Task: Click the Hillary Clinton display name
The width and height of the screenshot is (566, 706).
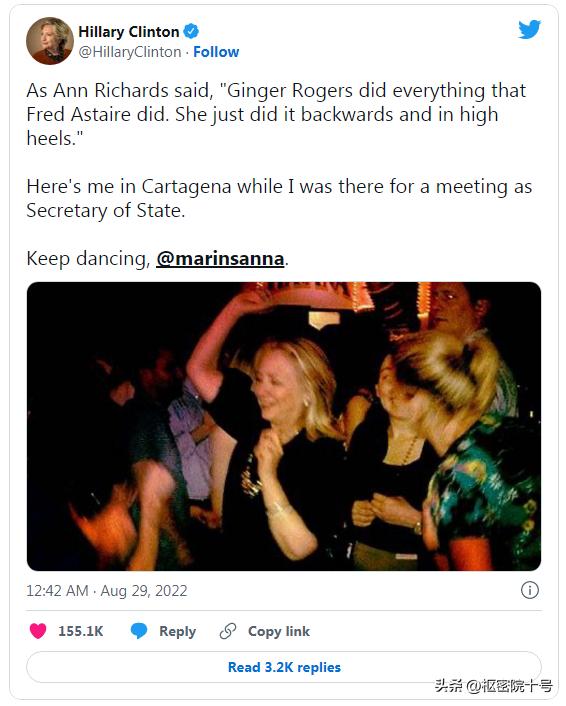Action: point(129,32)
